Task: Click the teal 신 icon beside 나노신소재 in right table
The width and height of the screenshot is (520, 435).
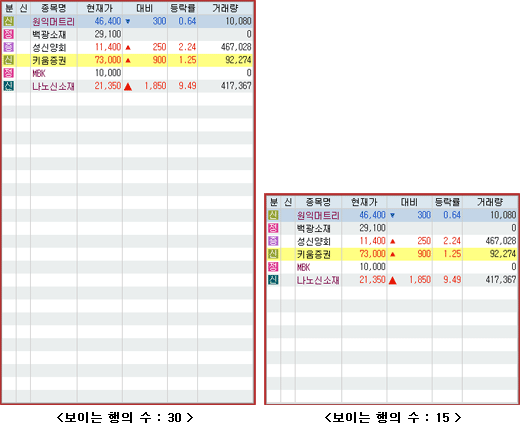Action: [273, 280]
